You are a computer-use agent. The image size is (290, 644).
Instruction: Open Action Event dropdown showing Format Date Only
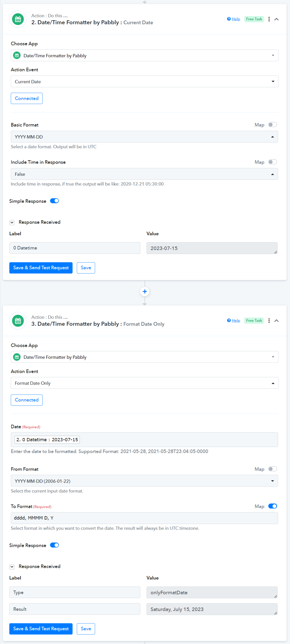144,383
